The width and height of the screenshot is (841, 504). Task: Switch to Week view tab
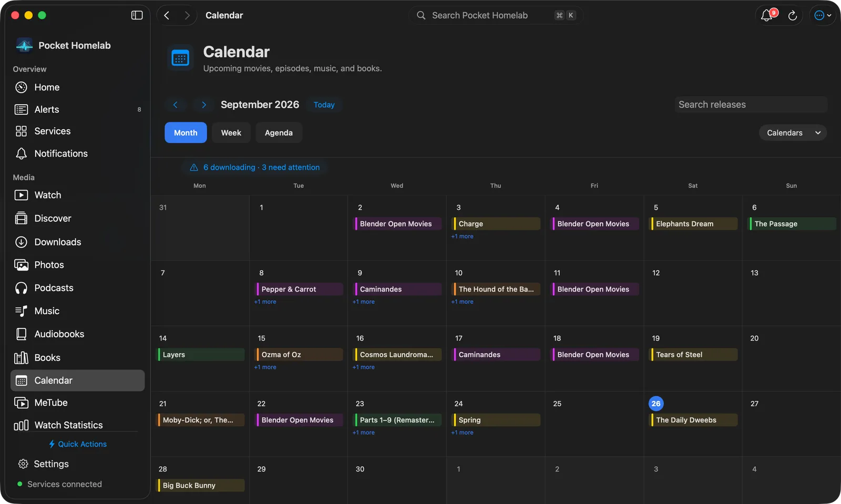pos(231,132)
